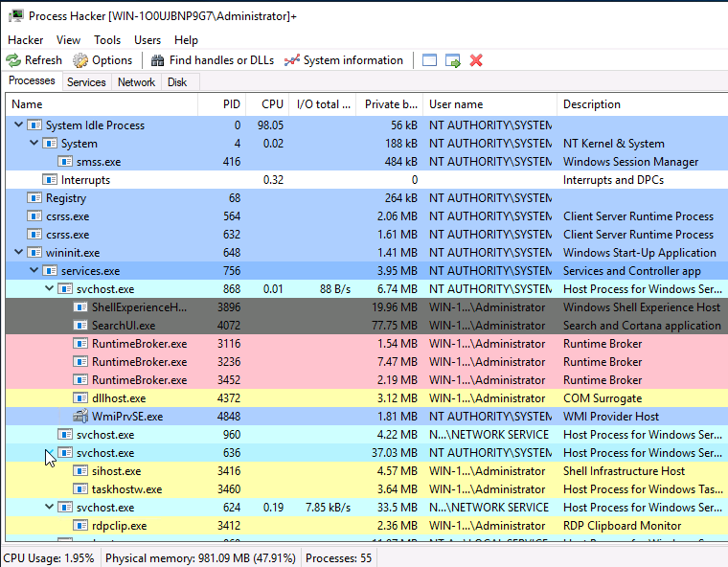Click the dllhost.exe process icon
728x567 pixels.
[80, 398]
